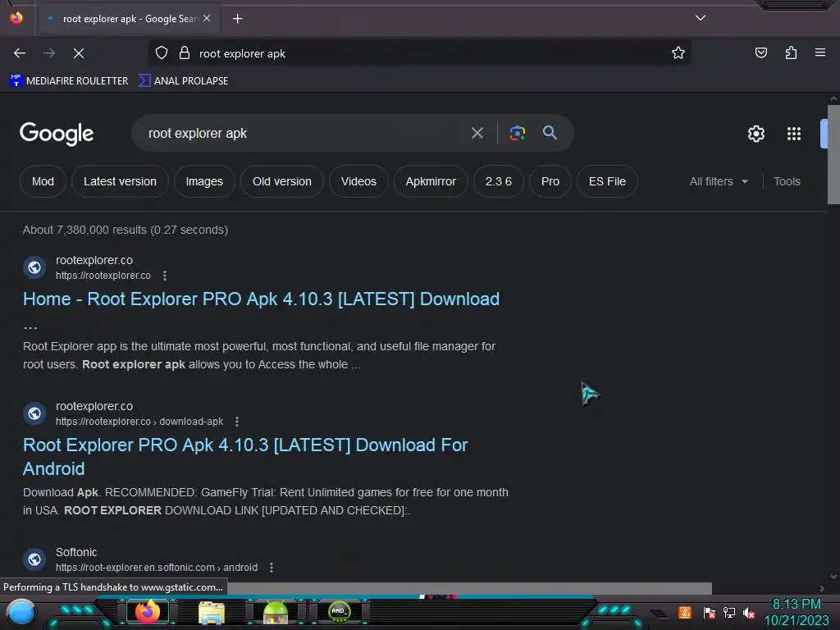Viewport: 840px width, 630px height.
Task: Open options for download-apk result
Action: [237, 422]
